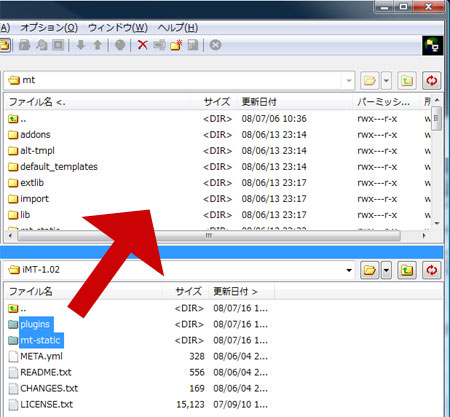This screenshot has width=450, height=417.
Task: Click the open-folder button in the iMT-1.02 pane
Action: [x=369, y=270]
